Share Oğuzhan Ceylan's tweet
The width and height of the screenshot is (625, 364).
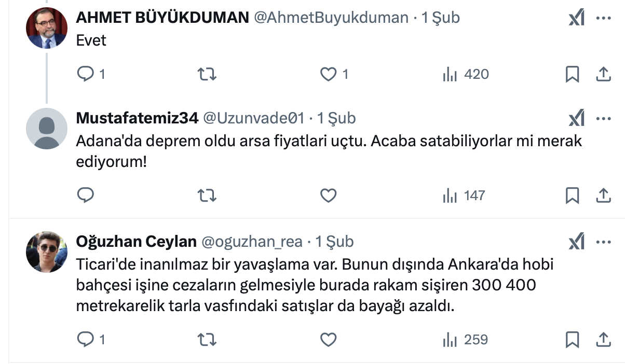(603, 340)
